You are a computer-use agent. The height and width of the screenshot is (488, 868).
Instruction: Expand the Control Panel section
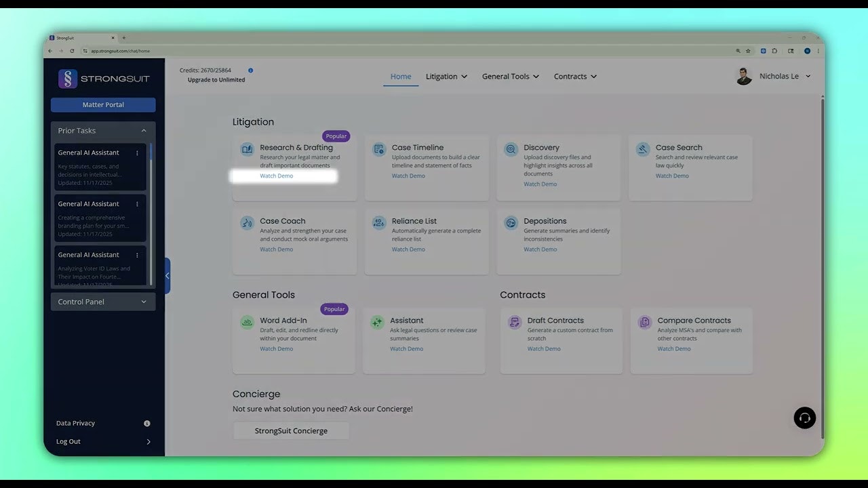[144, 302]
